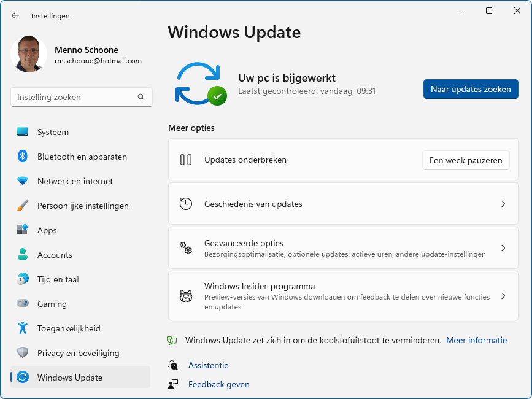This screenshot has width=532, height=399.
Task: Go to Bluetooth en apparaten
Action: coord(80,157)
